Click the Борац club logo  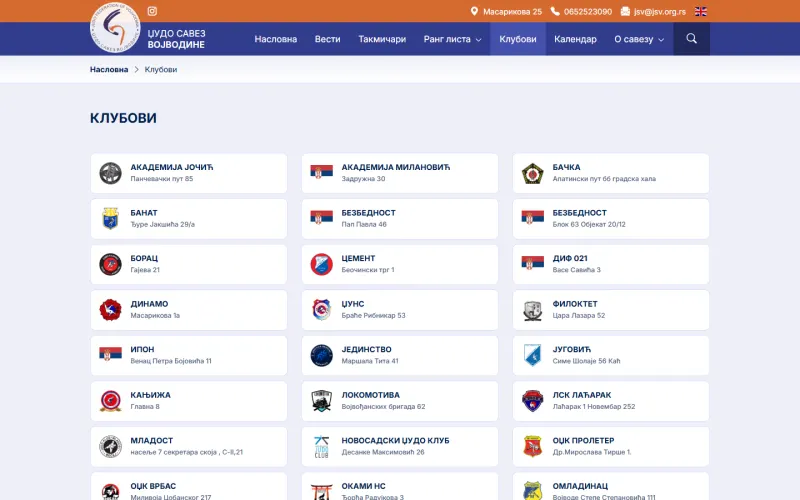tap(110, 264)
